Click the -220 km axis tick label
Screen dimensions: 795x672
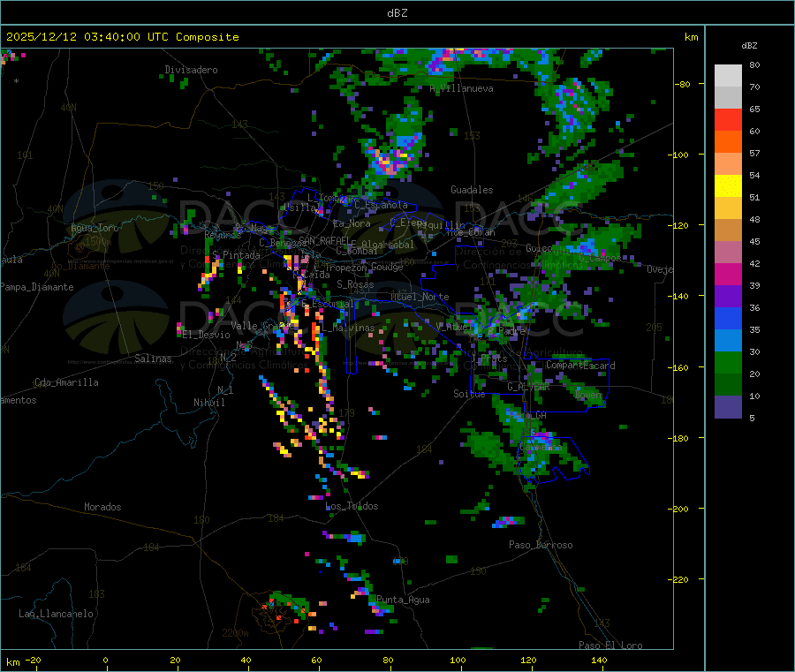point(680,579)
